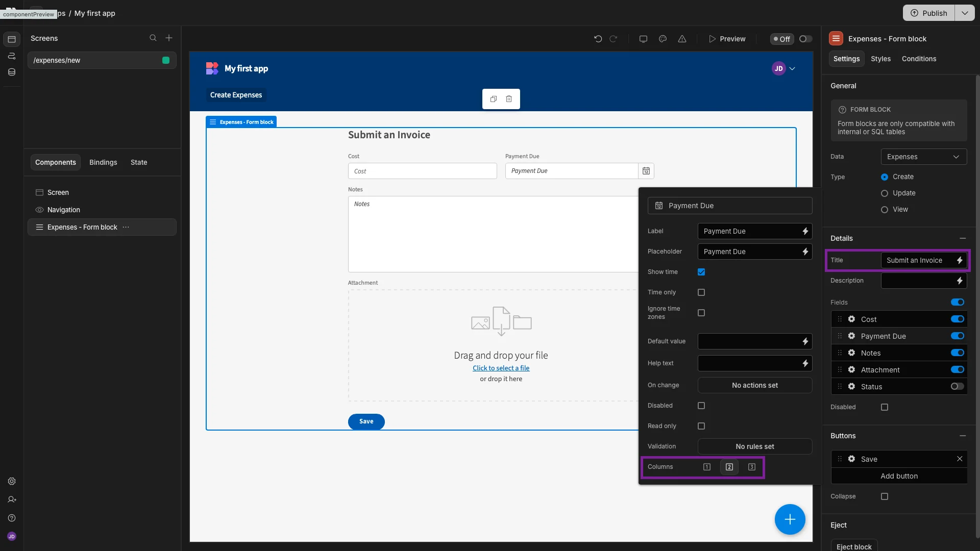Open the warnings triangle icon
The image size is (980, 551).
[x=682, y=39]
